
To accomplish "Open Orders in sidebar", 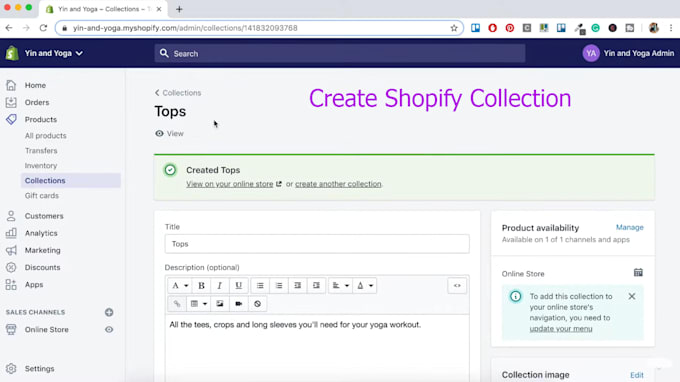I will point(37,102).
